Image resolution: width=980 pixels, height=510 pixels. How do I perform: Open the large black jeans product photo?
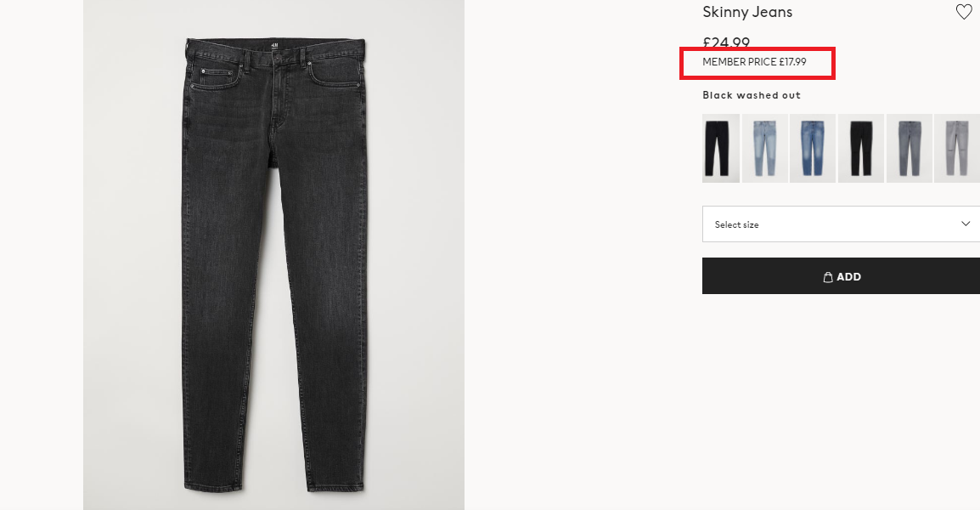tap(273, 255)
